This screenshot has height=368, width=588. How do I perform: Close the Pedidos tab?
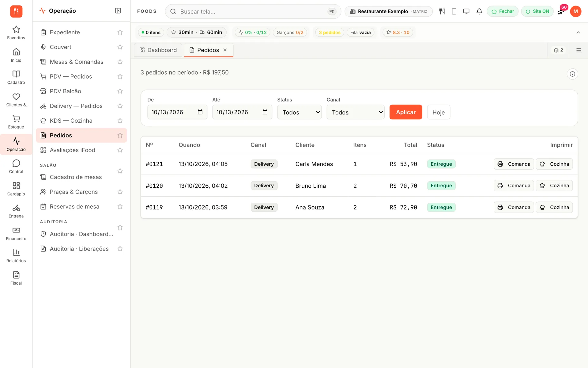(225, 50)
